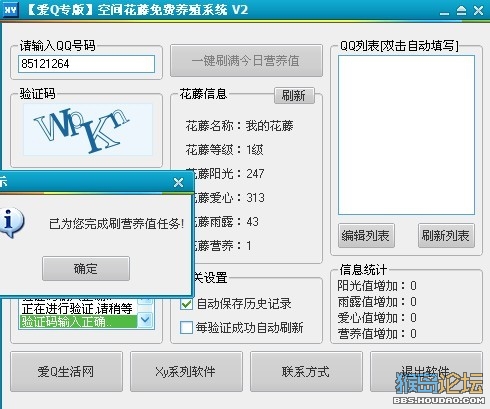Click the empty QQ list box
490x409 pixels.
pyautogui.click(x=406, y=135)
